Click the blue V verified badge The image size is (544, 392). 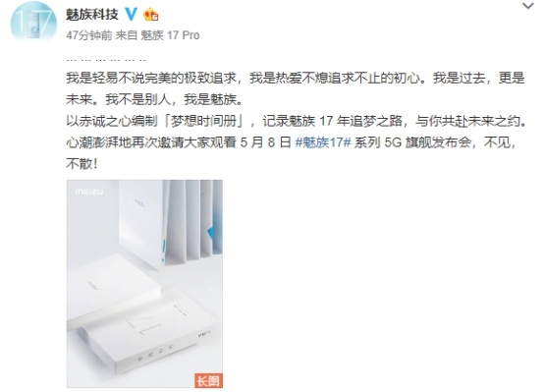click(x=131, y=14)
